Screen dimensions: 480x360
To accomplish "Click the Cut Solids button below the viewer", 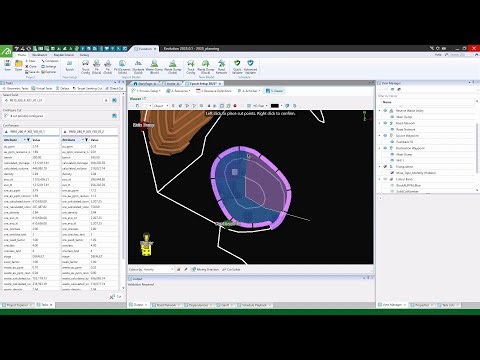I will (x=231, y=269).
